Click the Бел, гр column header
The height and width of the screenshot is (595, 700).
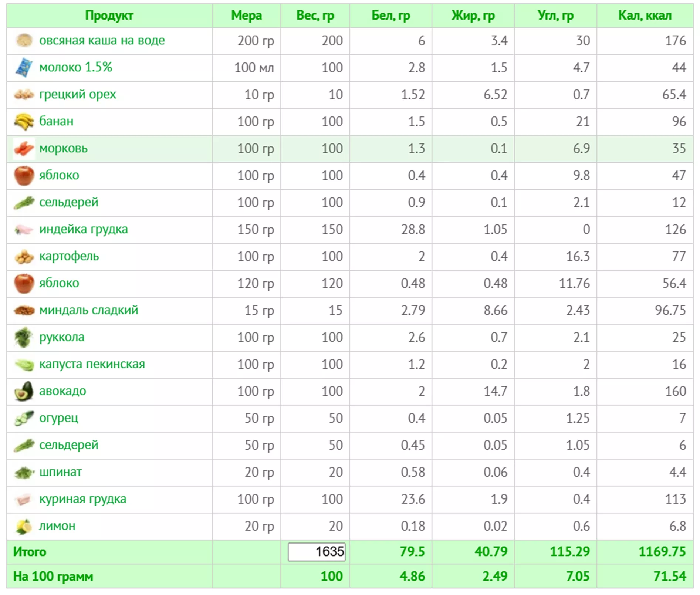390,16
